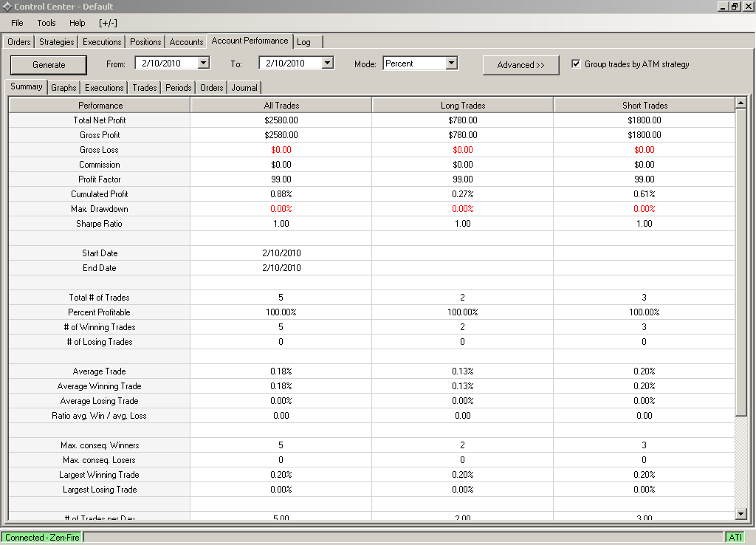Screen dimensions: 756x545
Task: Open the Trades sub-tab
Action: (145, 88)
